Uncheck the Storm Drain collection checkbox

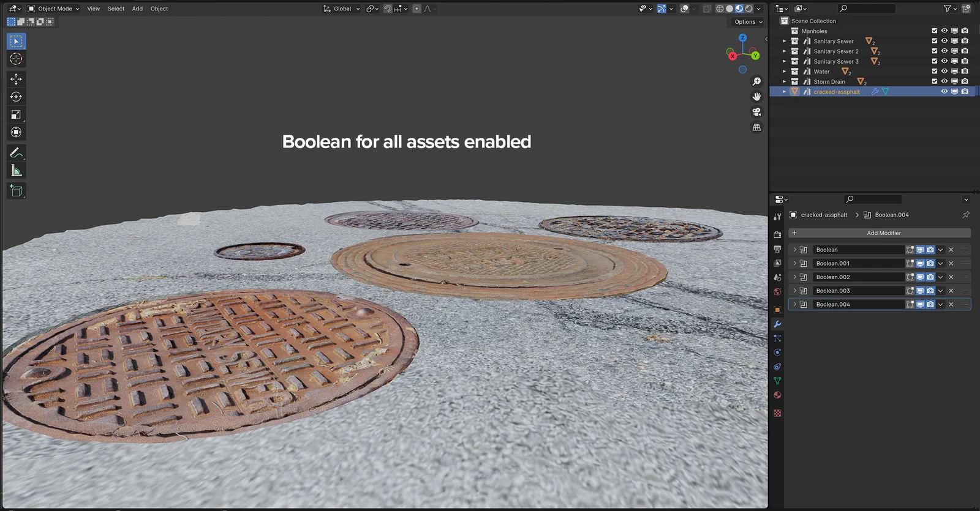[934, 81]
